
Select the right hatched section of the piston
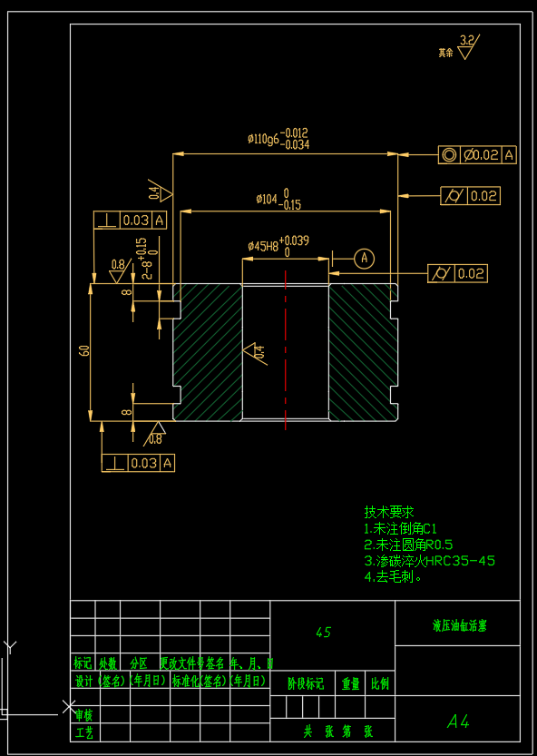pos(364,352)
